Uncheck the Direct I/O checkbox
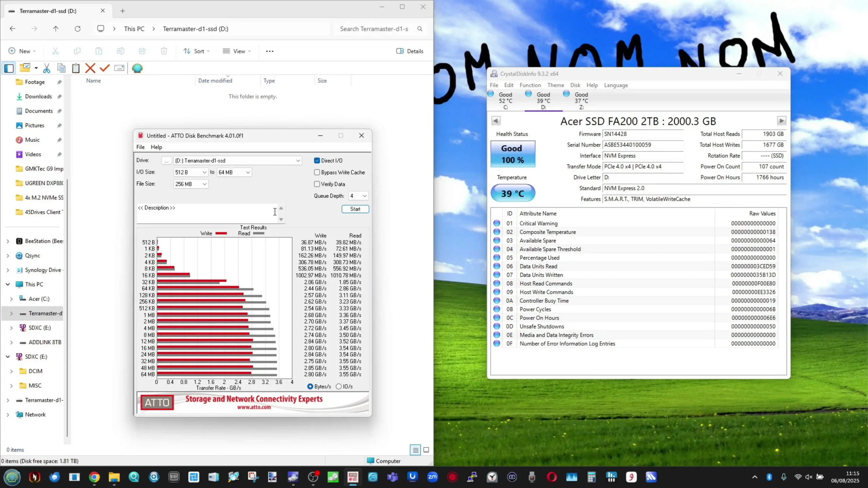Viewport: 868px width, 488px height. (x=317, y=161)
